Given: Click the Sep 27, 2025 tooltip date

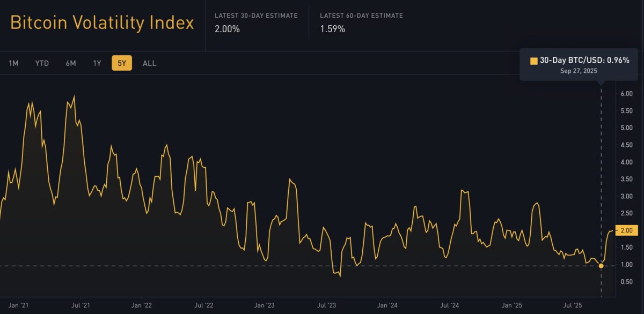Looking at the screenshot, I should pyautogui.click(x=579, y=71).
